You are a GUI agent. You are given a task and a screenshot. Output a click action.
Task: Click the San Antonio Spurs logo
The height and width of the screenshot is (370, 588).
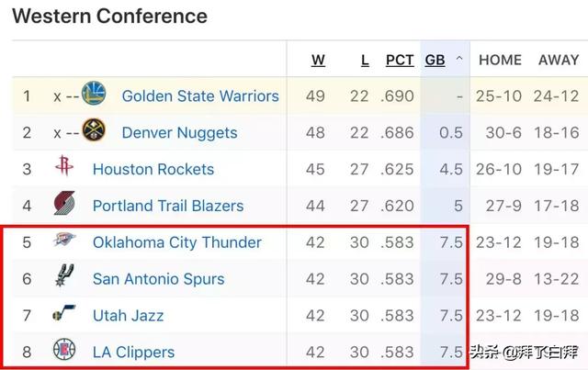[x=64, y=275]
